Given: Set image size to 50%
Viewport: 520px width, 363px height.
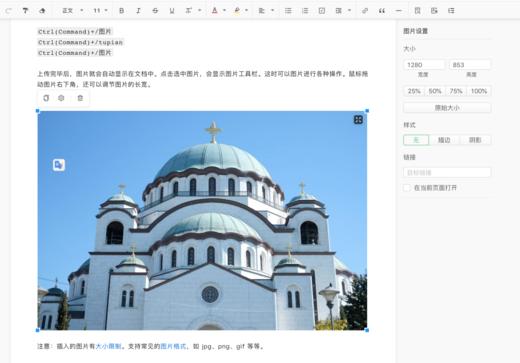Looking at the screenshot, I should tap(435, 91).
